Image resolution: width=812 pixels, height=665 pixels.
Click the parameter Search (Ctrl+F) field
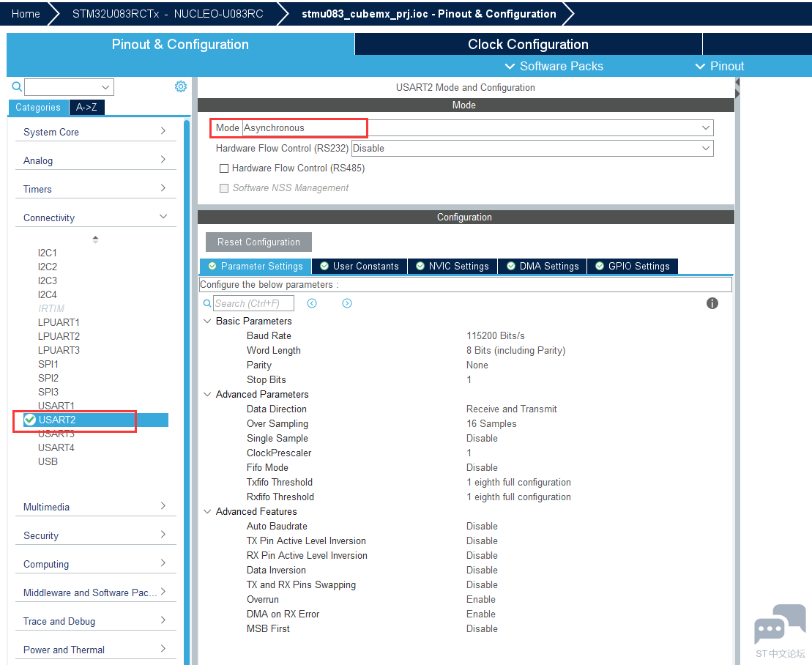click(253, 303)
